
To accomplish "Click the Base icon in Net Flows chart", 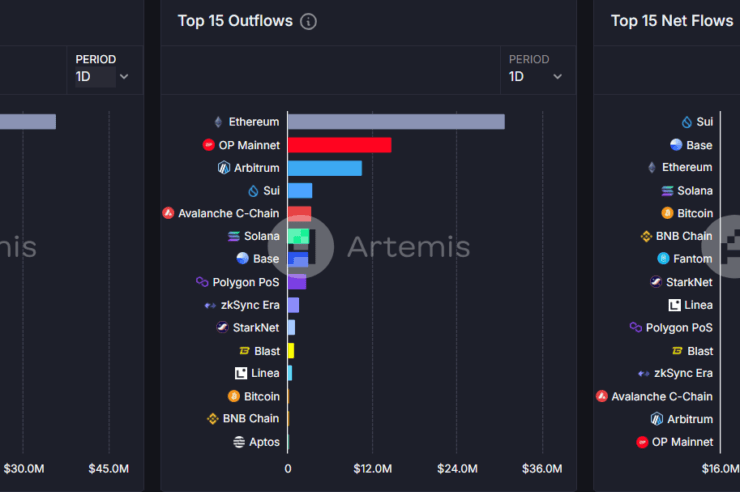I will pos(676,145).
